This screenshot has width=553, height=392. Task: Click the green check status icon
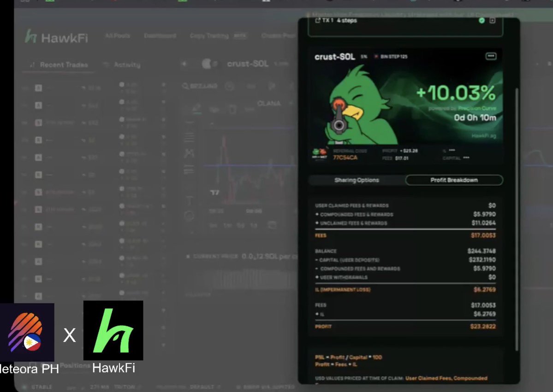click(x=482, y=20)
